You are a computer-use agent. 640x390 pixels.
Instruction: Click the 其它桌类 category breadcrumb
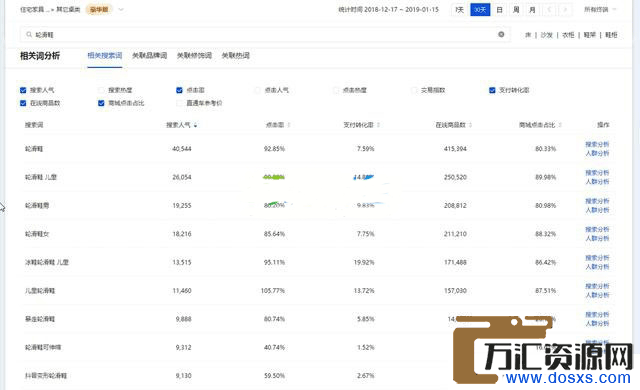click(68, 9)
